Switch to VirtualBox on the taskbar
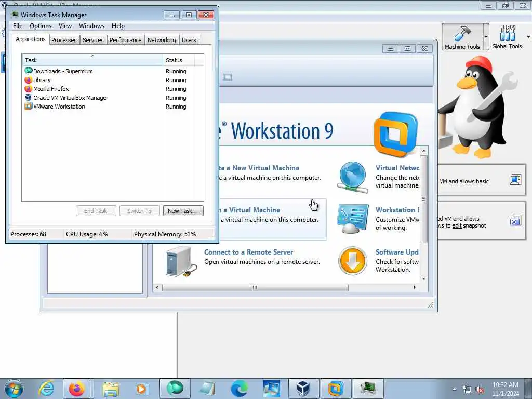The width and height of the screenshot is (532, 399). [x=303, y=389]
